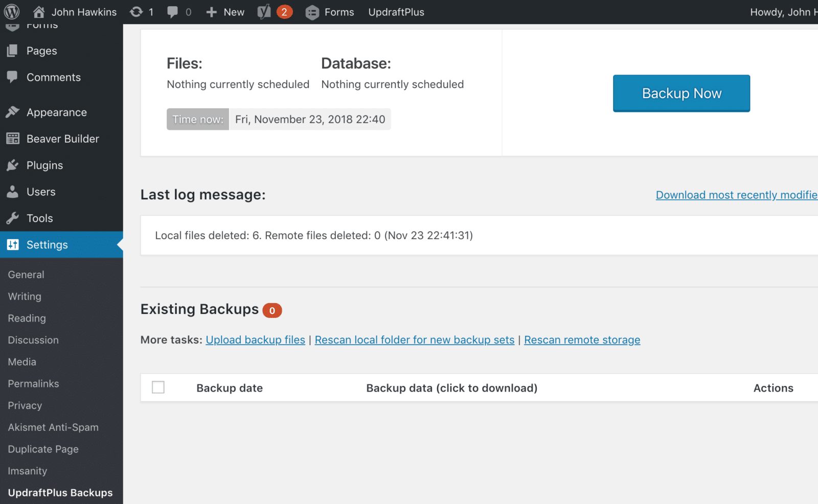Click the home icon beside John Hawkins
Screen dimensions: 818x504
[39, 12]
